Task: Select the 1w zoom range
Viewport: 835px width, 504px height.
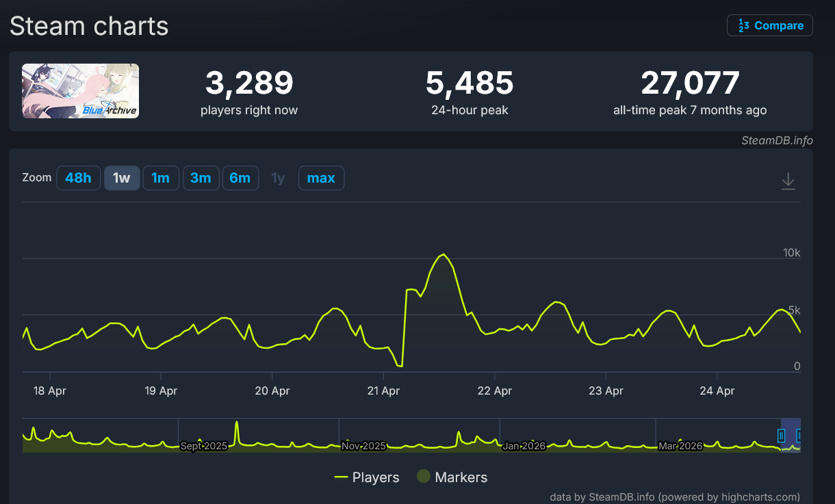Action: [122, 178]
